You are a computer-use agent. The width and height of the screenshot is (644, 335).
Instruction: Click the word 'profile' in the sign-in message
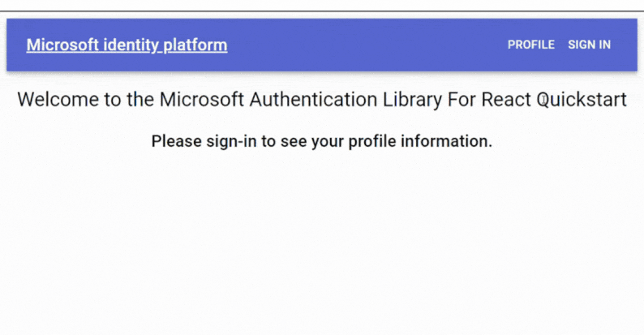click(x=372, y=142)
